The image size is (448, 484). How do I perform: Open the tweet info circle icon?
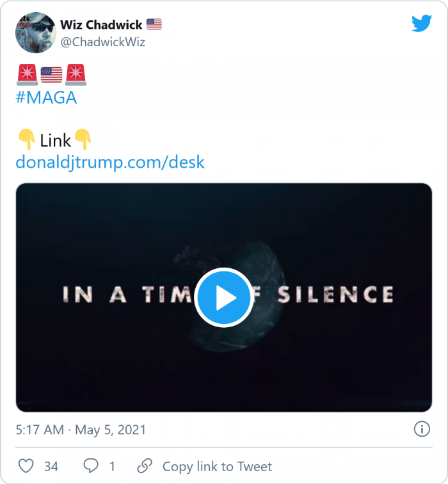click(x=422, y=429)
